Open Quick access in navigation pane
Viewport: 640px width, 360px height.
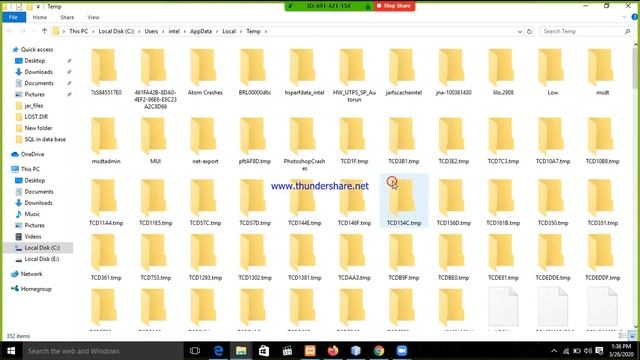coord(37,49)
